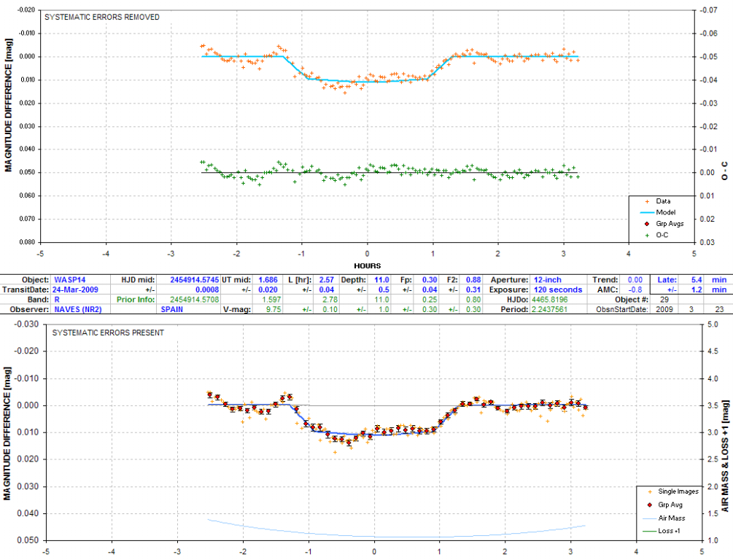Screen dimensions: 733x560
Task: Click the "L [hr]:" label
Action: (300, 279)
